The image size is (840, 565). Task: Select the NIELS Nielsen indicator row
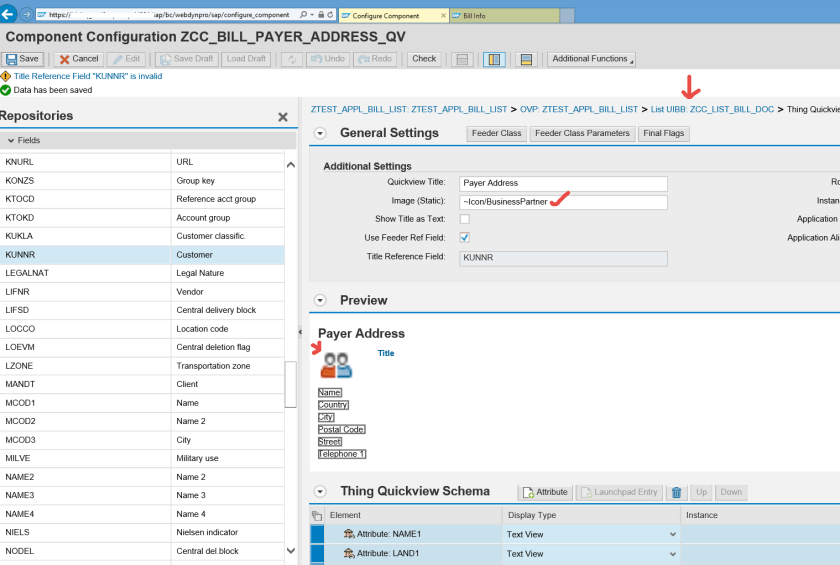(142, 532)
